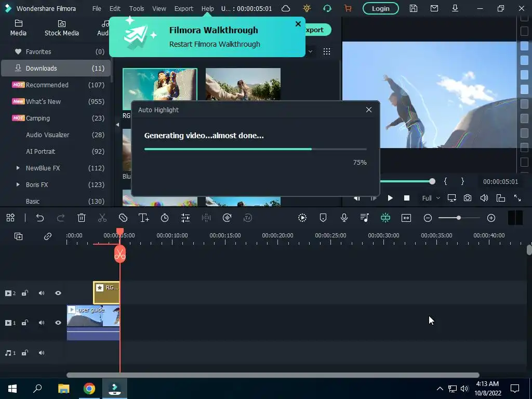Image resolution: width=532 pixels, height=399 pixels.
Task: Stop the preview playback
Action: (406, 198)
